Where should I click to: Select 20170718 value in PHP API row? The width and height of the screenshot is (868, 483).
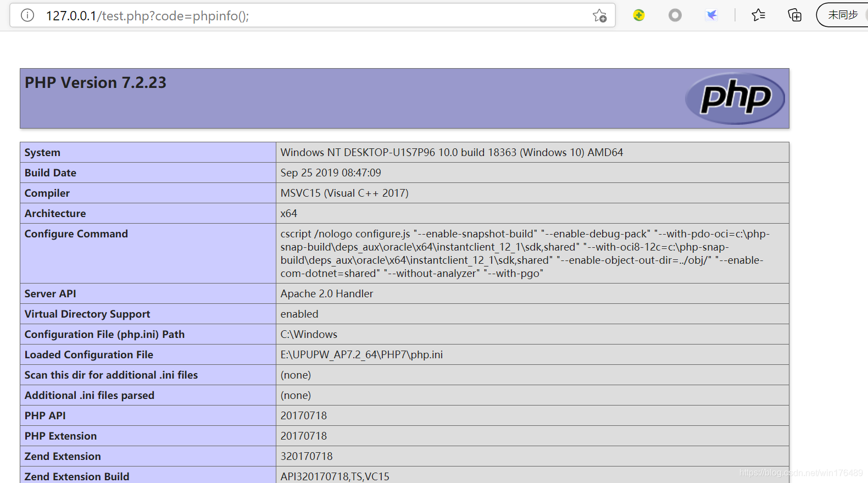pyautogui.click(x=304, y=416)
